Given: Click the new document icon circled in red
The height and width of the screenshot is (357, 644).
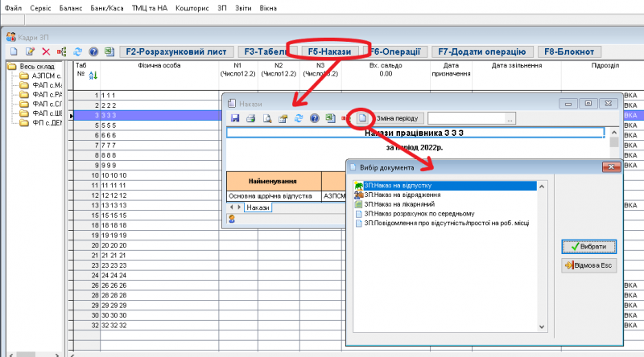Looking at the screenshot, I should (x=361, y=118).
